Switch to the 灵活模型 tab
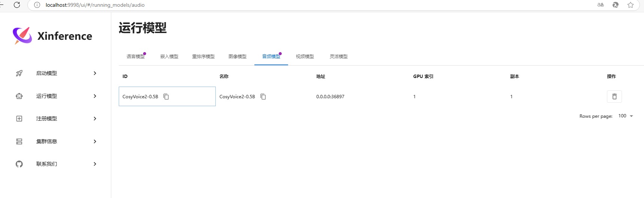The image size is (644, 198). coord(339,57)
